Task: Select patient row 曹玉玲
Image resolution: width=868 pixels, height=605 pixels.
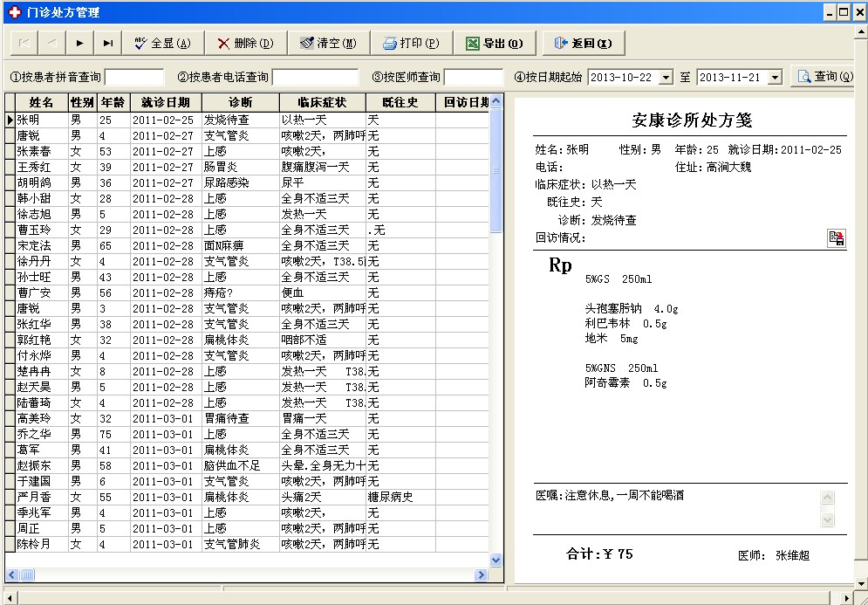Action: 247,230
